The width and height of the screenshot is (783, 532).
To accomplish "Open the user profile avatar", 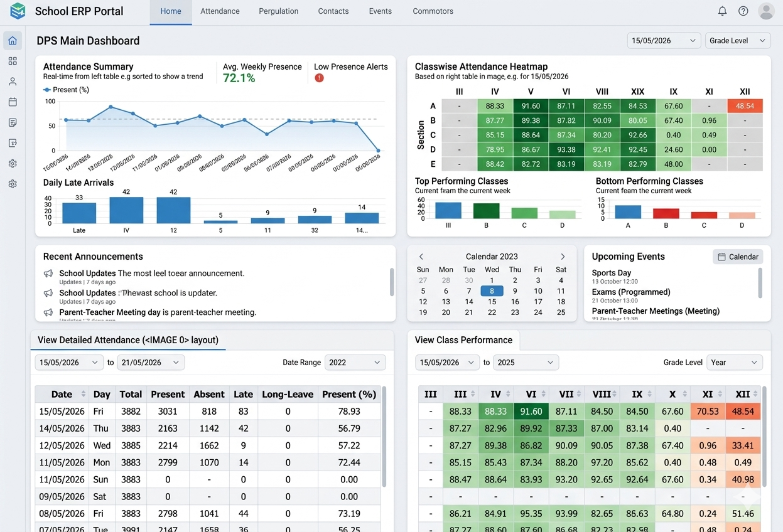I will (766, 11).
